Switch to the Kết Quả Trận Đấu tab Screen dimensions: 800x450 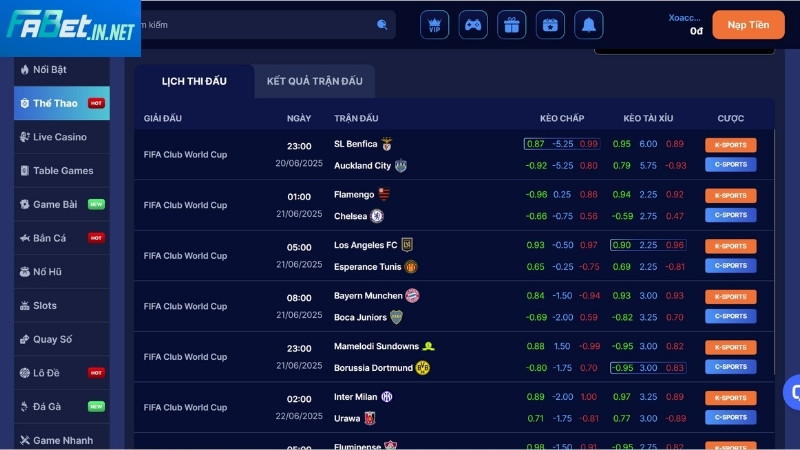click(x=315, y=81)
